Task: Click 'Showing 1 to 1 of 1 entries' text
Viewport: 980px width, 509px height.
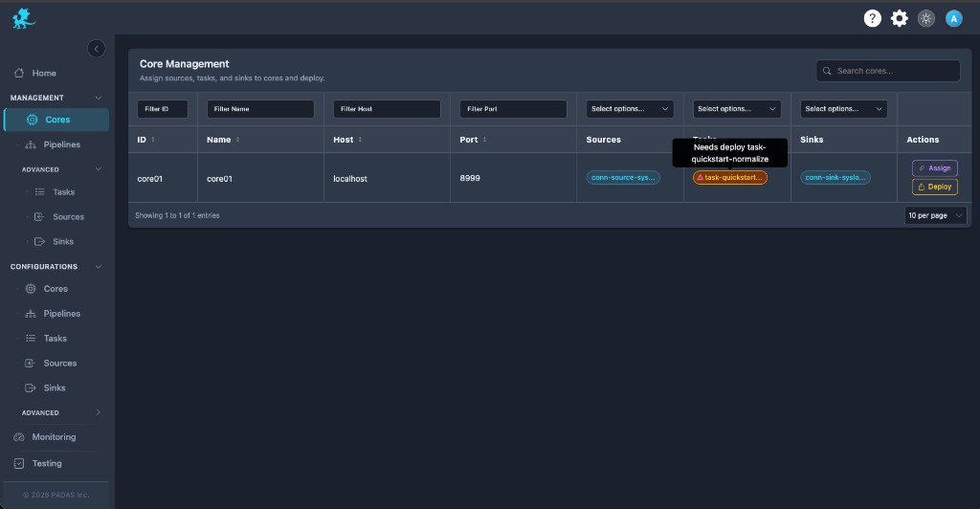Action: (177, 215)
